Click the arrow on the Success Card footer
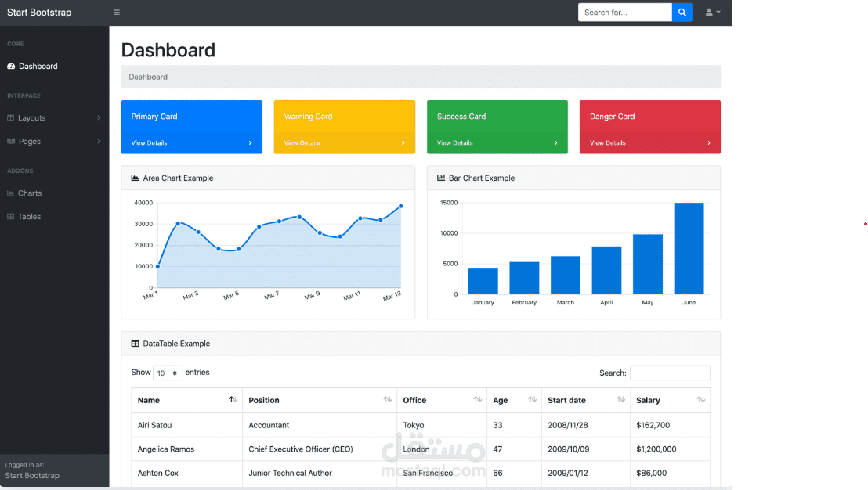868x490 pixels. click(x=555, y=142)
